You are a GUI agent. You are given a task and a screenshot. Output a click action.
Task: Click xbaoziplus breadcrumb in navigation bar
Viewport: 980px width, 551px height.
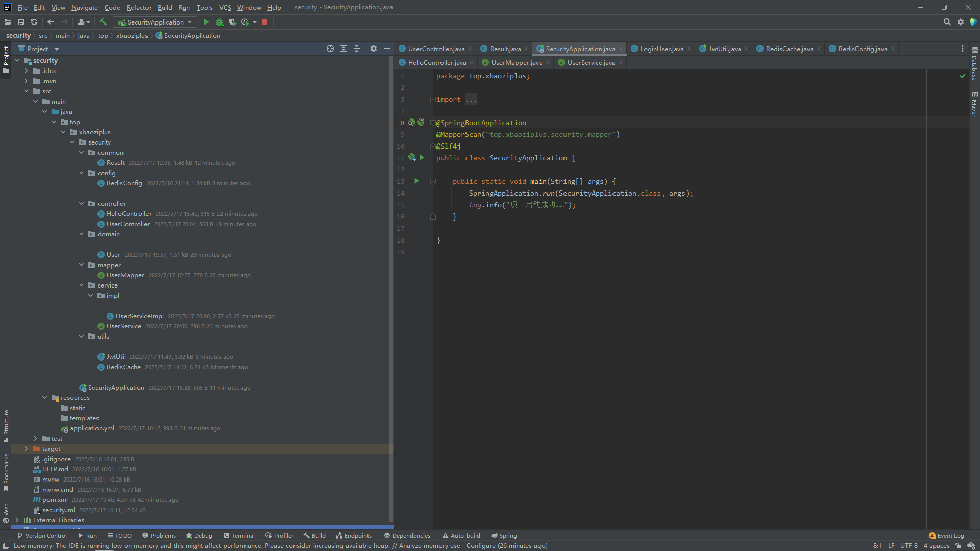(132, 36)
